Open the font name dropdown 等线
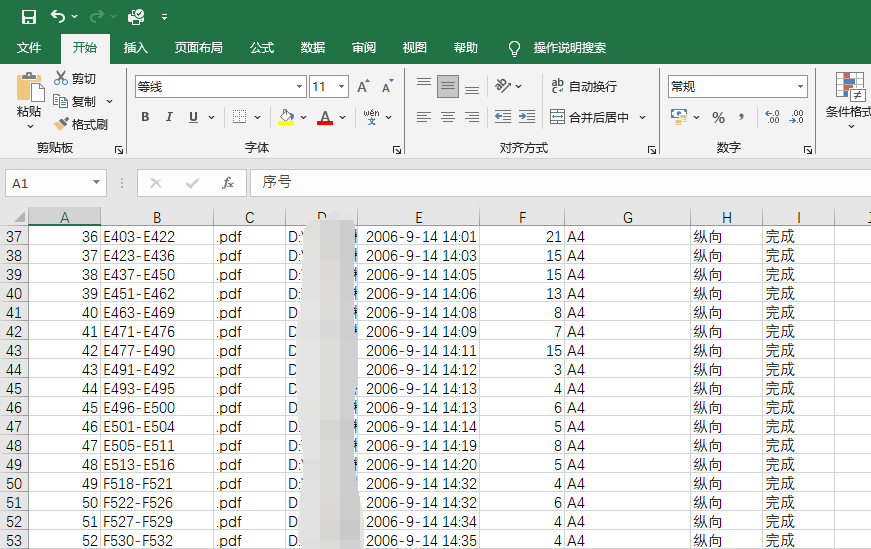871x549 pixels. [x=299, y=87]
